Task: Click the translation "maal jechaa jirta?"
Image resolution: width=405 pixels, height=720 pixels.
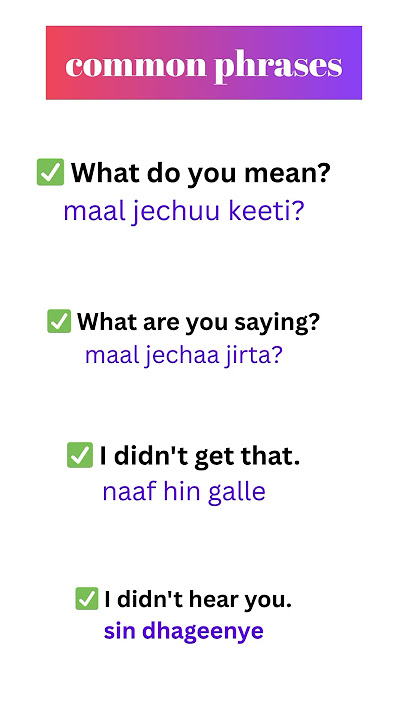Action: pyautogui.click(x=184, y=356)
